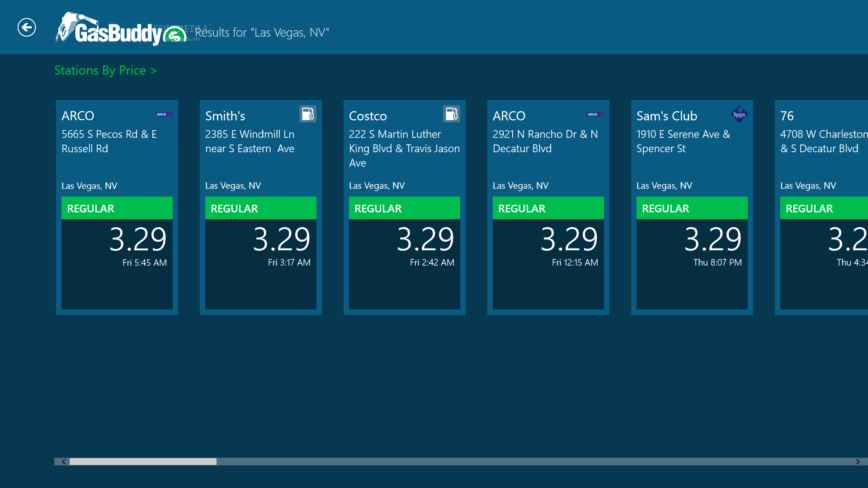Click the Fri 3:17 AM timestamp
868x488 pixels.
pyautogui.click(x=289, y=263)
